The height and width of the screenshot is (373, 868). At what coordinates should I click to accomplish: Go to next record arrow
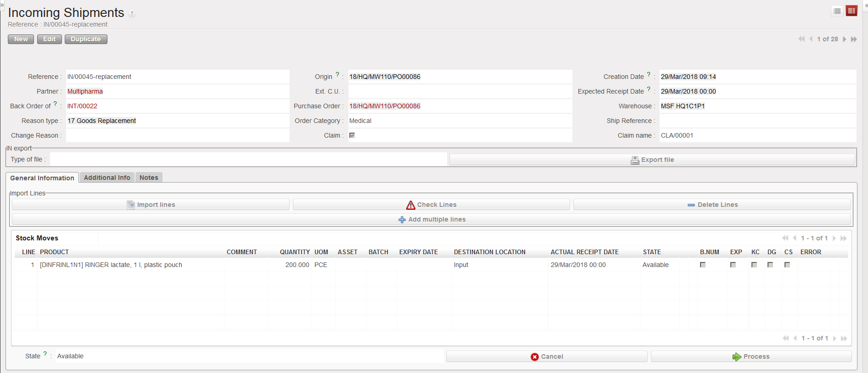click(845, 39)
